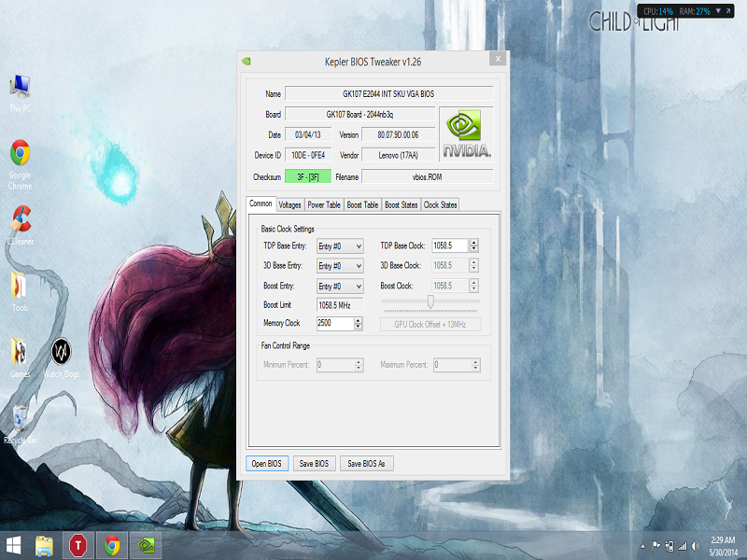Screen dimensions: 747x560
Task: Open the network signal tray icon
Action: [x=683, y=546]
